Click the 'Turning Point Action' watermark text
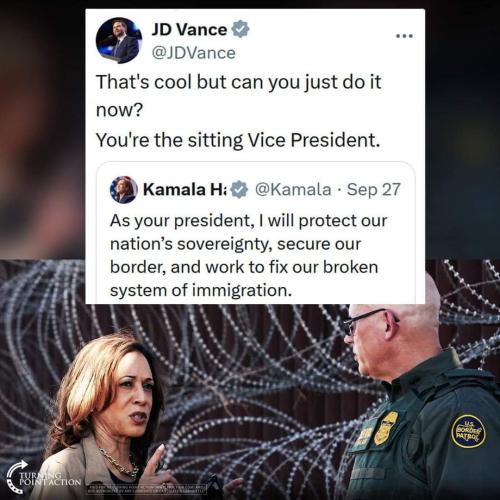Screen dimensions: 500x500 50,479
